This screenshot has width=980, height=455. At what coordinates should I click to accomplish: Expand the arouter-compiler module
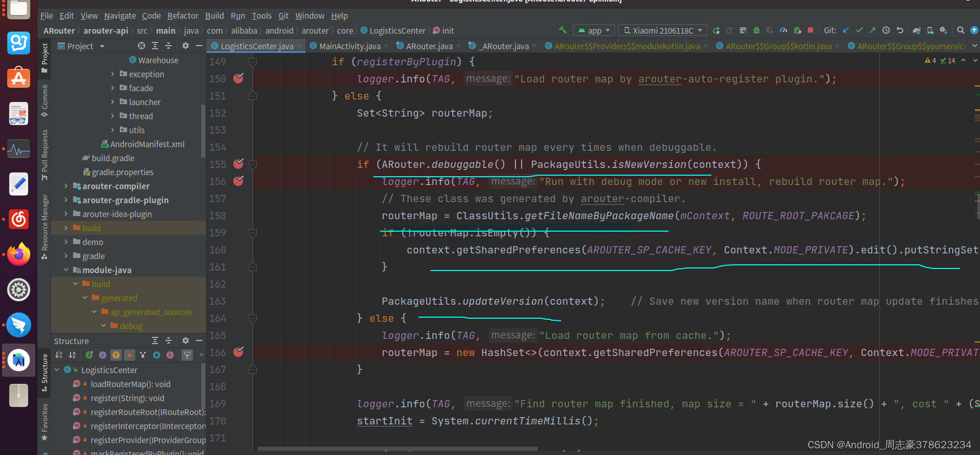(66, 186)
